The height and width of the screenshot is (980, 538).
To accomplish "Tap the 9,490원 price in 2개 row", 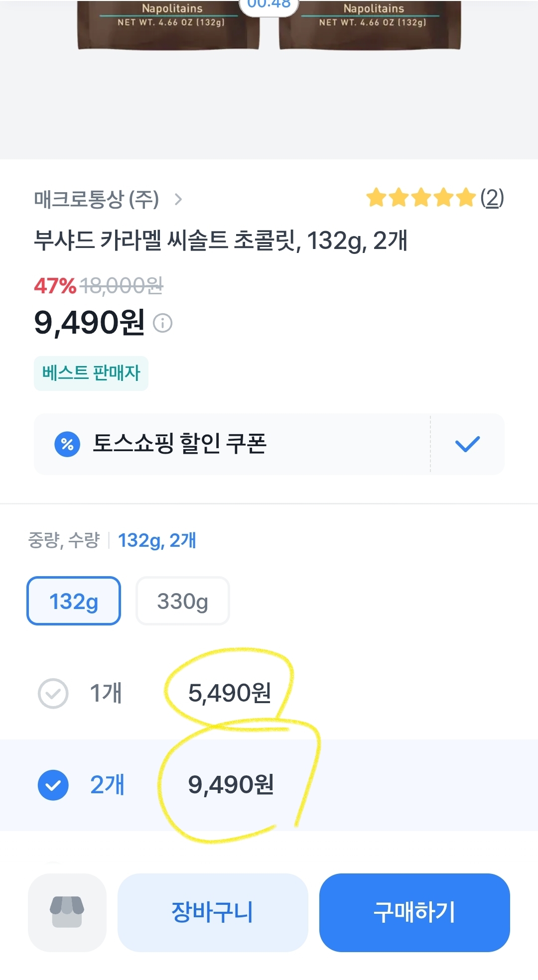I will coord(231,785).
